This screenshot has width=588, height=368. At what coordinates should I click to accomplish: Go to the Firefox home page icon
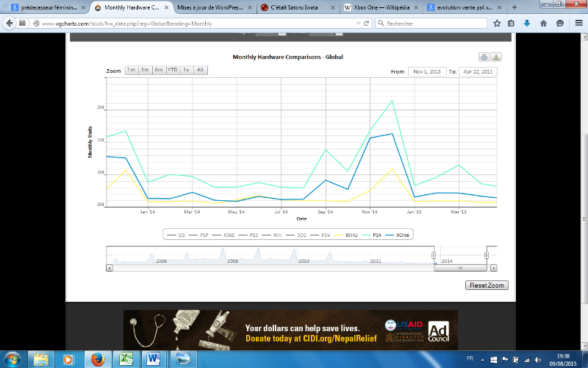(x=543, y=24)
